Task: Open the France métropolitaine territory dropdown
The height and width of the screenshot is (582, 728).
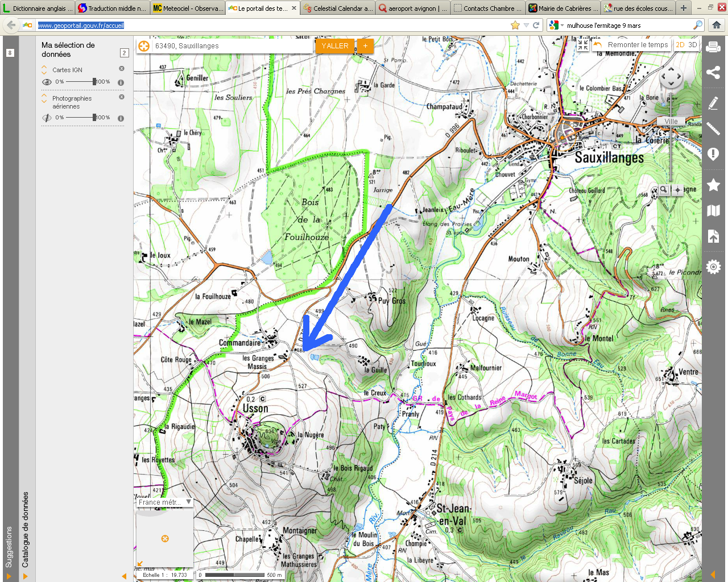Action: coord(164,502)
